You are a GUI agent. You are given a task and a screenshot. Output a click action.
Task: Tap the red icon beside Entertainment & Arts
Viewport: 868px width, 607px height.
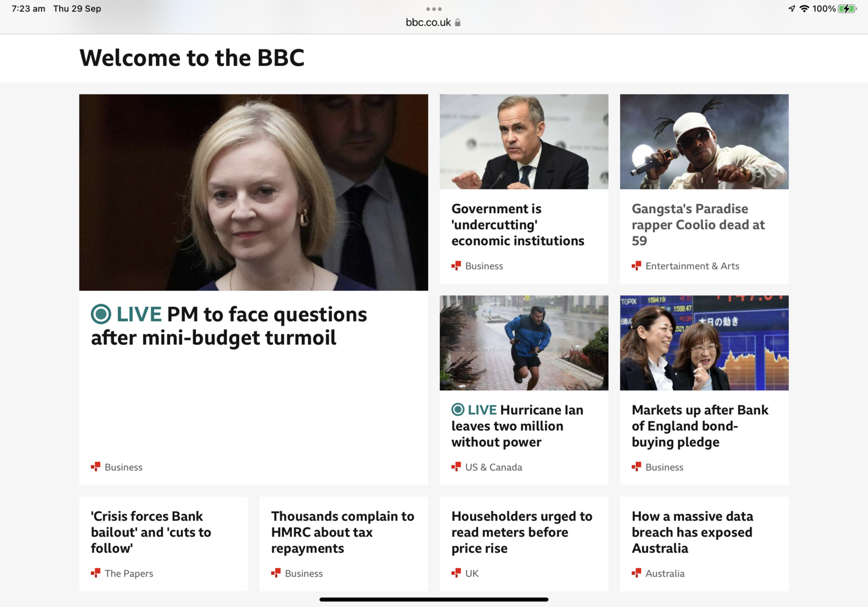[x=636, y=265]
